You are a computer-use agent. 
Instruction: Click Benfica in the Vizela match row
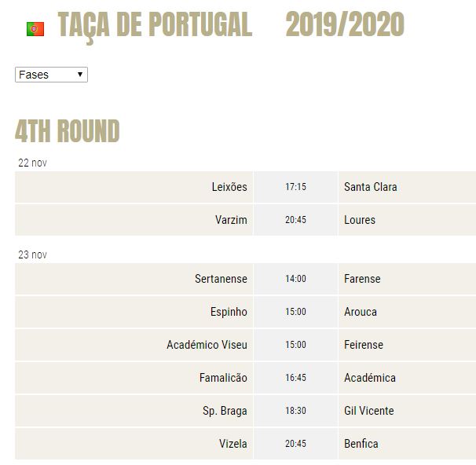click(361, 444)
